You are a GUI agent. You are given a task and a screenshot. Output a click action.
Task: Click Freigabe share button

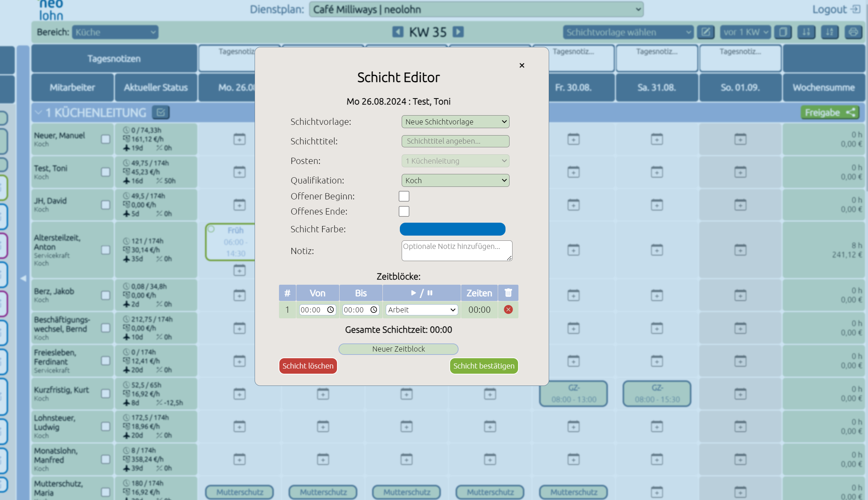coord(830,113)
